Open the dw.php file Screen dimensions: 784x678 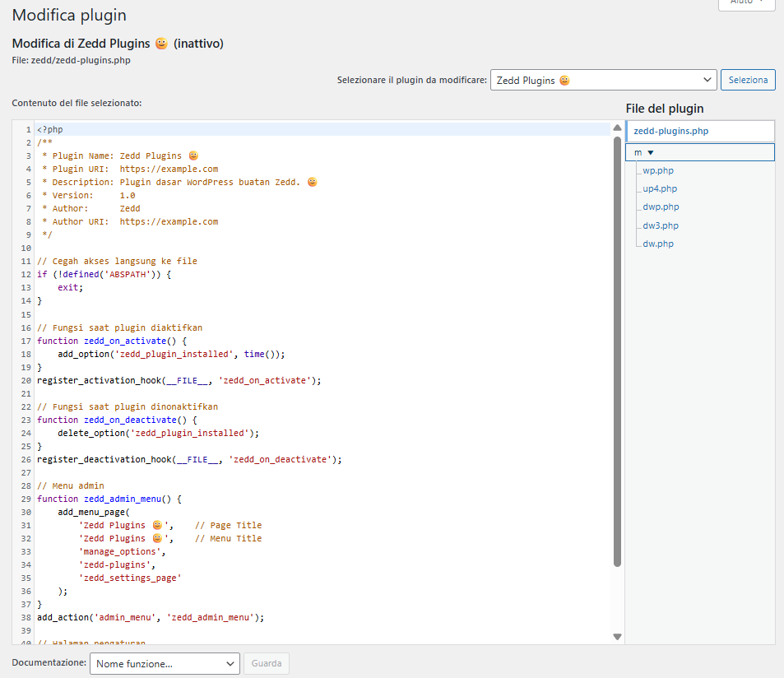pos(658,244)
